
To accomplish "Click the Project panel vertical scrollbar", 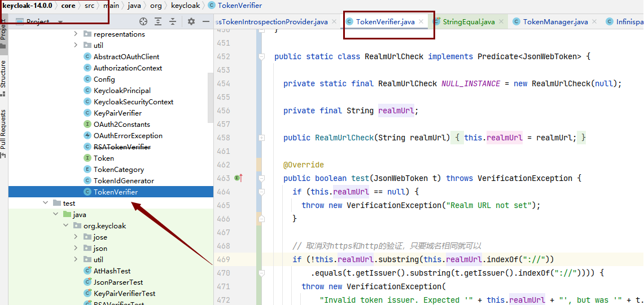I will [211, 98].
